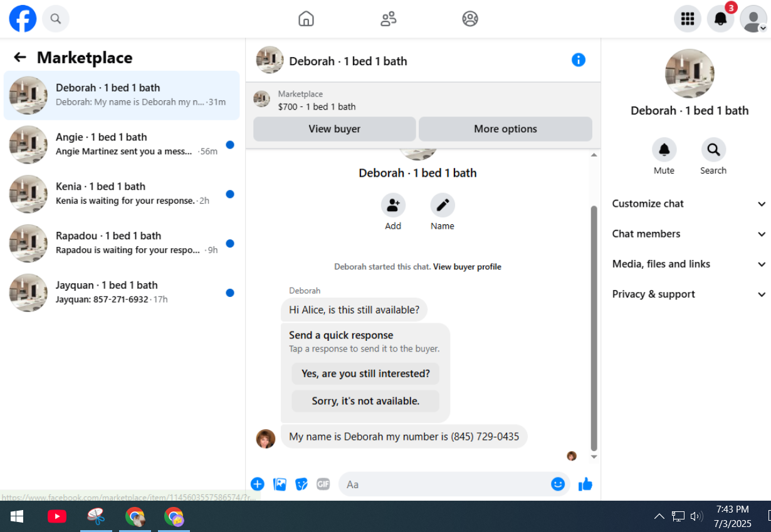Open notifications bell with 3 badge
The height and width of the screenshot is (532, 771).
[721, 19]
